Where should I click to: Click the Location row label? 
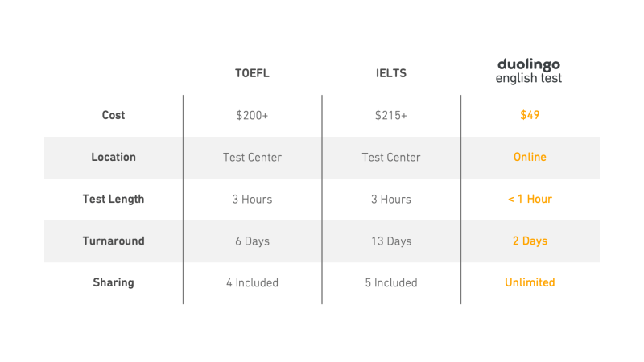point(114,157)
